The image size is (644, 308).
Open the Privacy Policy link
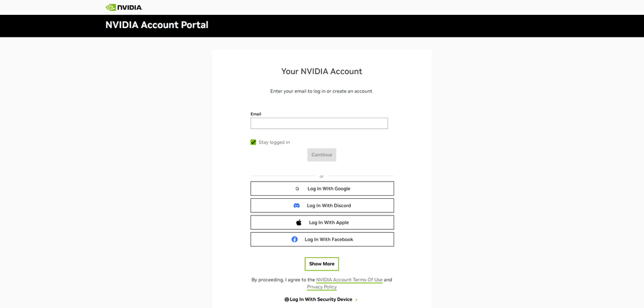pyautogui.click(x=321, y=287)
